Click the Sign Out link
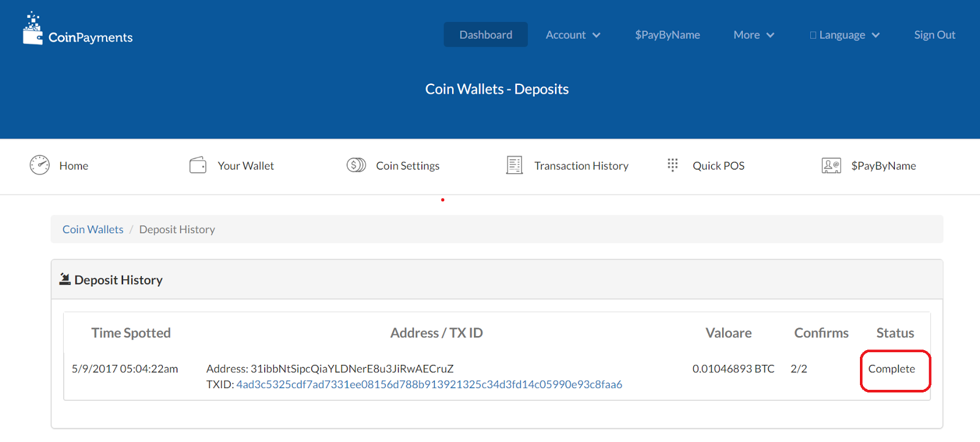 coord(935,35)
